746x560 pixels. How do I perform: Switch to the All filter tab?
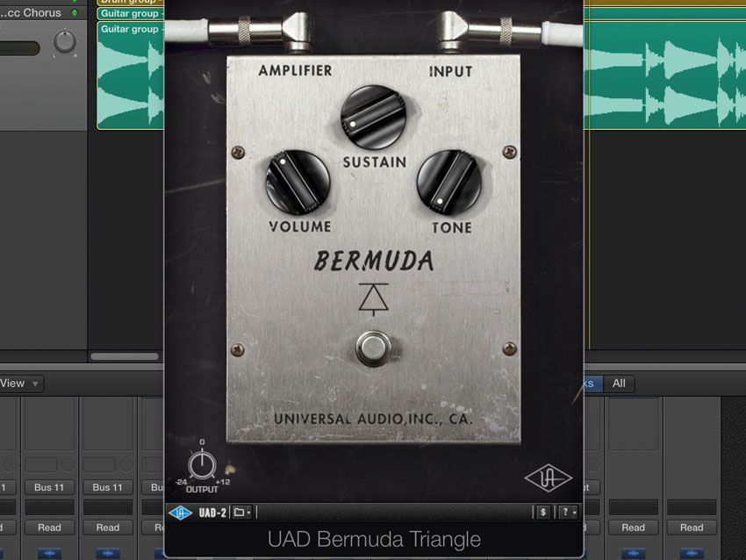point(619,384)
